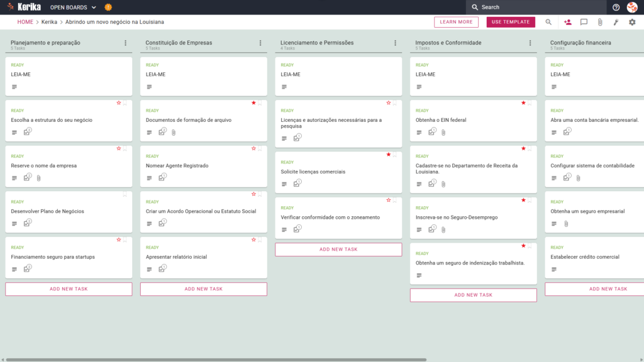The width and height of the screenshot is (644, 362).
Task: Open checklist icon on 'Desenvolver Plano de Negócios'
Action: (x=27, y=223)
